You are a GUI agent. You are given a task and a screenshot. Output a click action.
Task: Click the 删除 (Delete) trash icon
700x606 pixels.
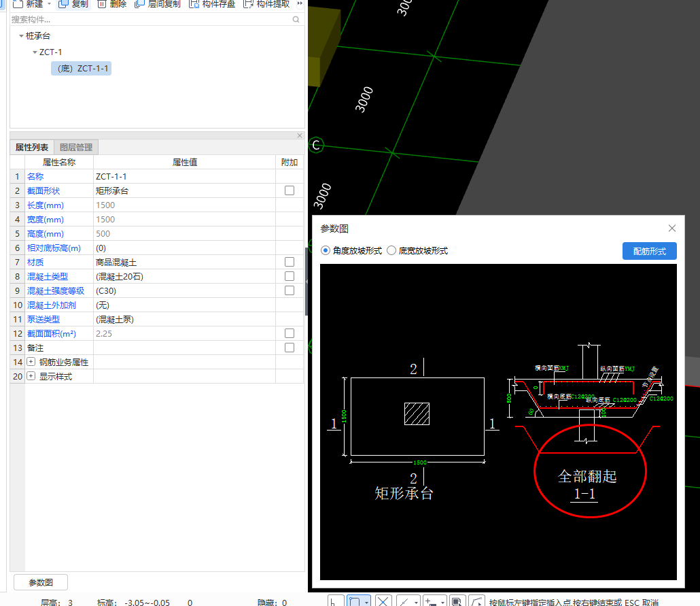pos(102,4)
